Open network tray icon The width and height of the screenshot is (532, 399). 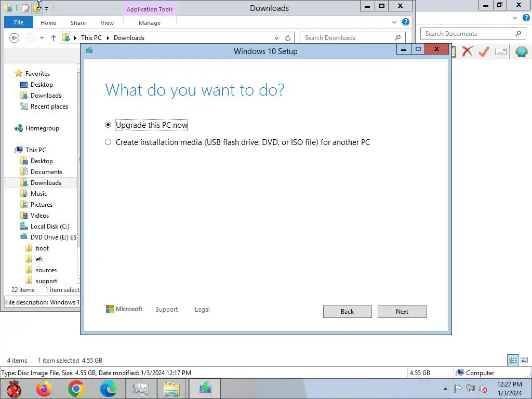point(471,389)
